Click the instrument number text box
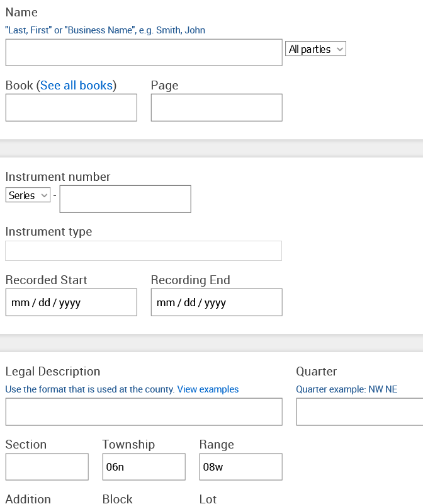423x504 pixels. [x=125, y=199]
